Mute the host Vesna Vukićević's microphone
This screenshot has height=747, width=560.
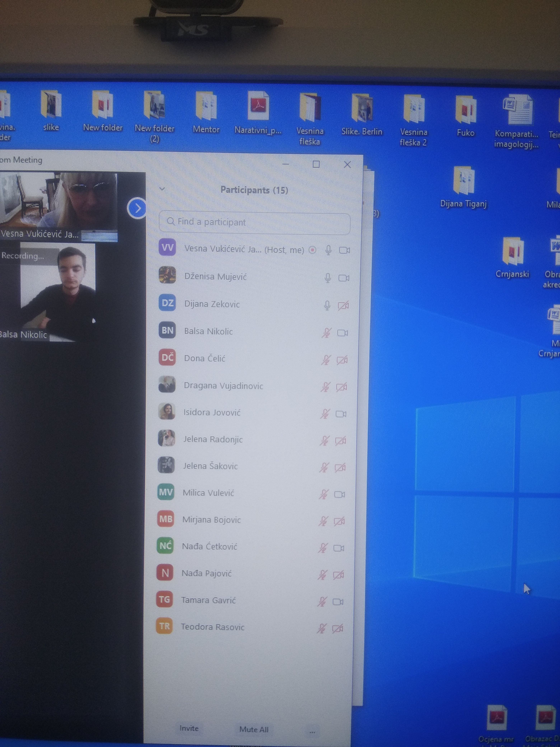(x=328, y=250)
